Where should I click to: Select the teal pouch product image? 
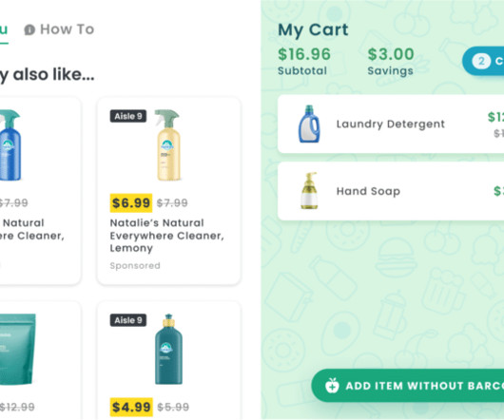[x=17, y=350]
